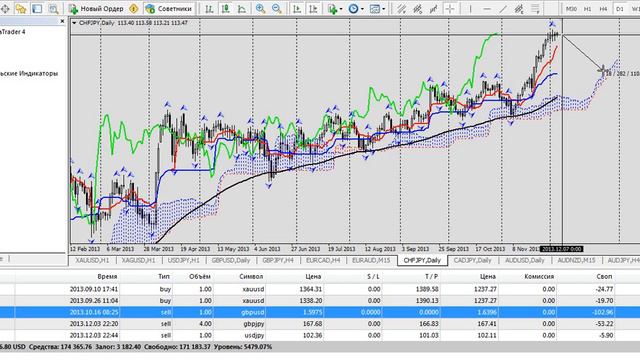
Task: Zoom in on the chart
Action: coord(260,9)
